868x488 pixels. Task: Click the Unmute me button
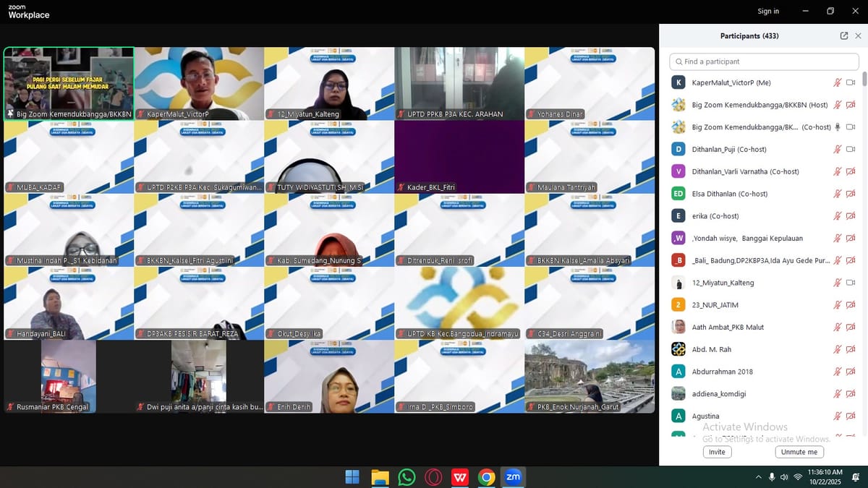[799, 452]
